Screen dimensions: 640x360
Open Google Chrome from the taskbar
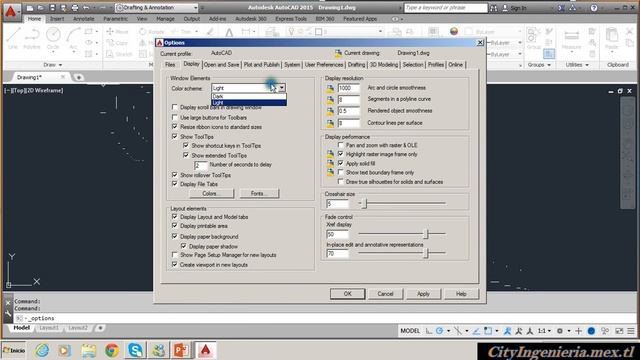tap(111, 350)
